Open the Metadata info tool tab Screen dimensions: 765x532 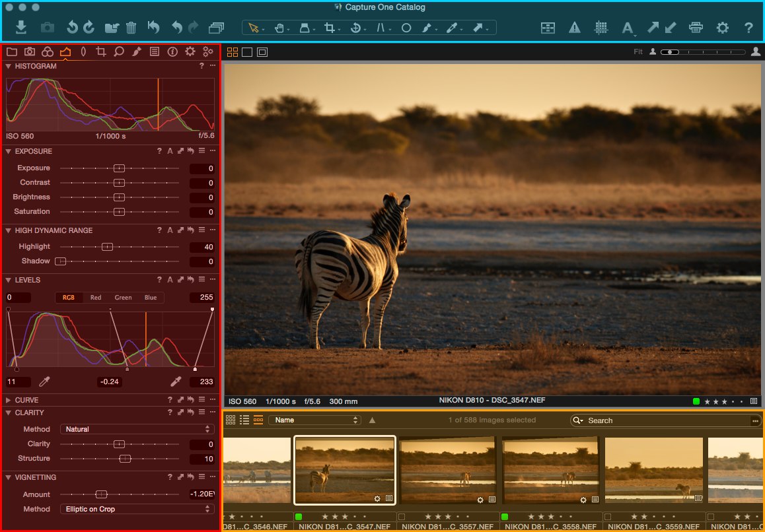point(172,51)
